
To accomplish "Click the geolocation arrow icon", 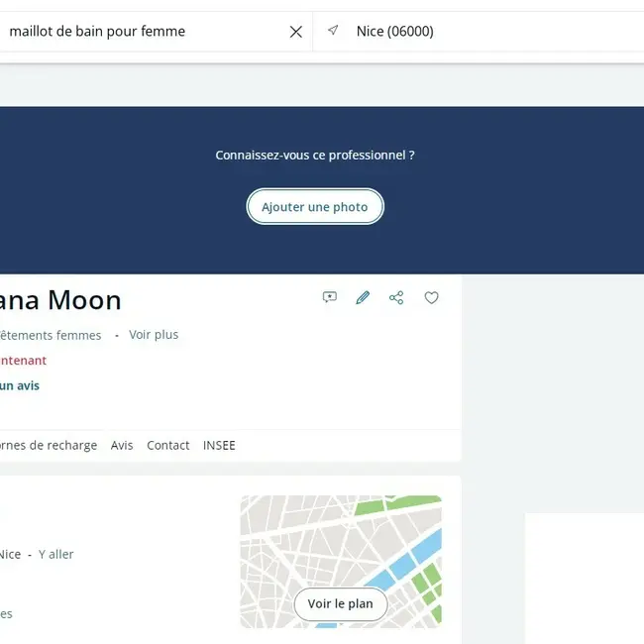I will pos(333,30).
